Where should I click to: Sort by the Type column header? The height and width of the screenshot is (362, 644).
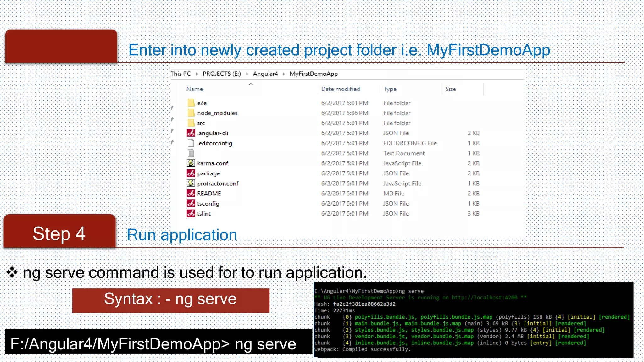[390, 89]
